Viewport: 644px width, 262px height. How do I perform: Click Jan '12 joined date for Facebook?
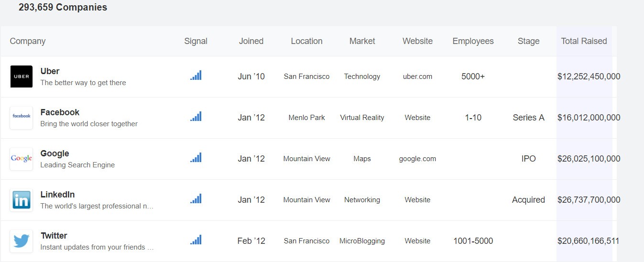tap(251, 118)
